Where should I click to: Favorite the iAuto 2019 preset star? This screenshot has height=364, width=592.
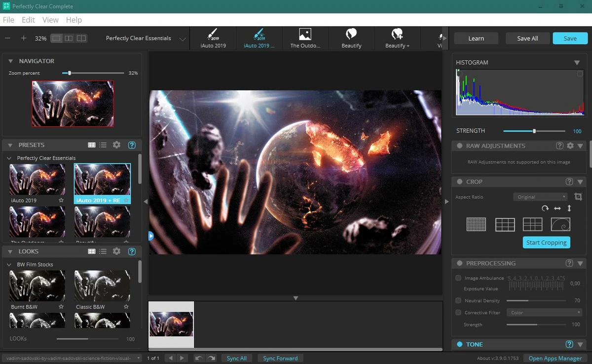pos(61,200)
